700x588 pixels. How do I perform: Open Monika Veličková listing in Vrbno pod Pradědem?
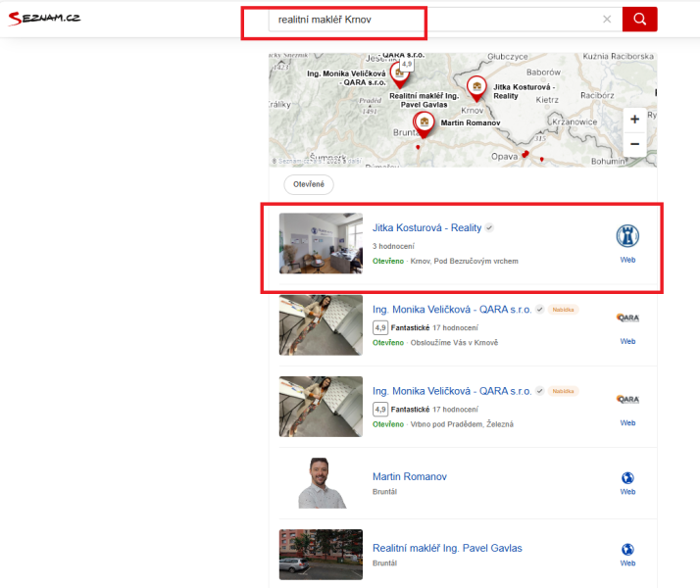pyautogui.click(x=452, y=391)
